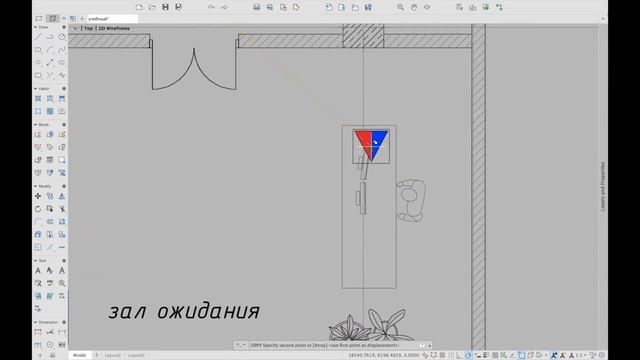The height and width of the screenshot is (360, 640).
Task: Toggle the dot beside the Block section header
Action: [64, 124]
